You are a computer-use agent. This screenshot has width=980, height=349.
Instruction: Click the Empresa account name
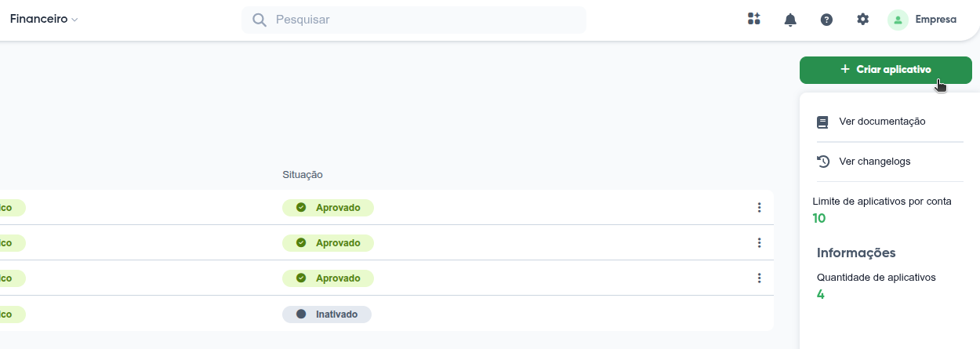(x=935, y=20)
